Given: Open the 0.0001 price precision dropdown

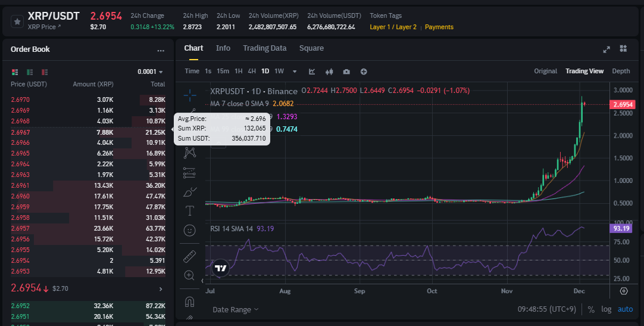Looking at the screenshot, I should tap(151, 72).
